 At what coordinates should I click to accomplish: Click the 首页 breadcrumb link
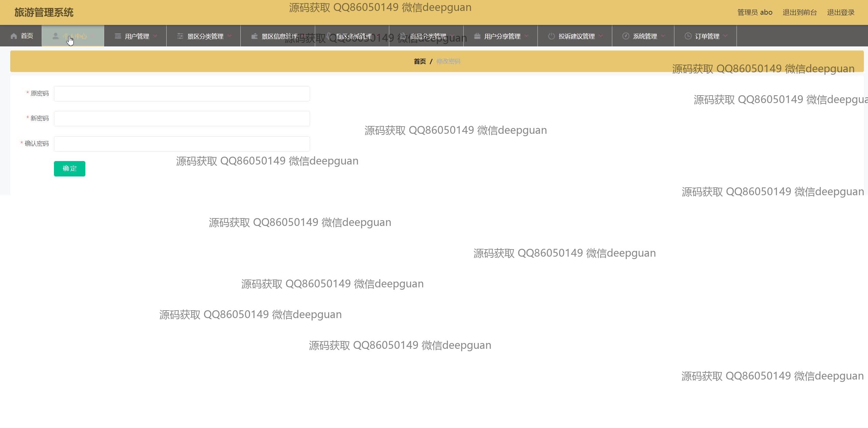(x=420, y=61)
